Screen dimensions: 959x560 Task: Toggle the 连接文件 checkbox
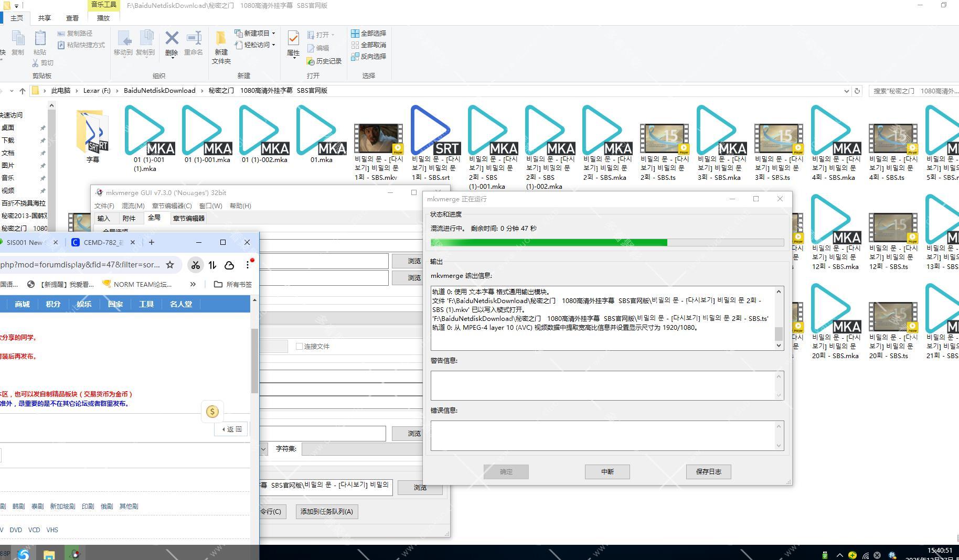click(x=299, y=347)
